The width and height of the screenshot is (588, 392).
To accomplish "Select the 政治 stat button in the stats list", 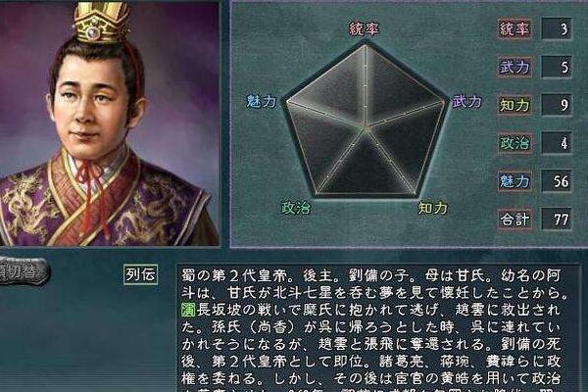I will point(514,143).
